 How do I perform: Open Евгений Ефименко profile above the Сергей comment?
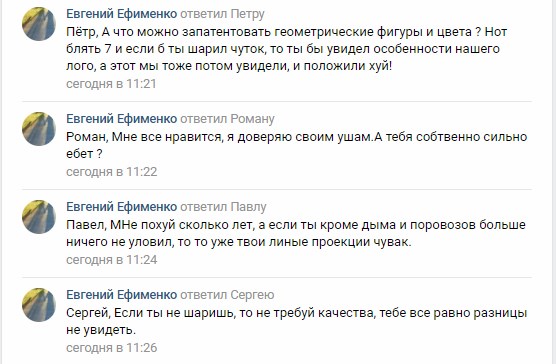tap(122, 295)
